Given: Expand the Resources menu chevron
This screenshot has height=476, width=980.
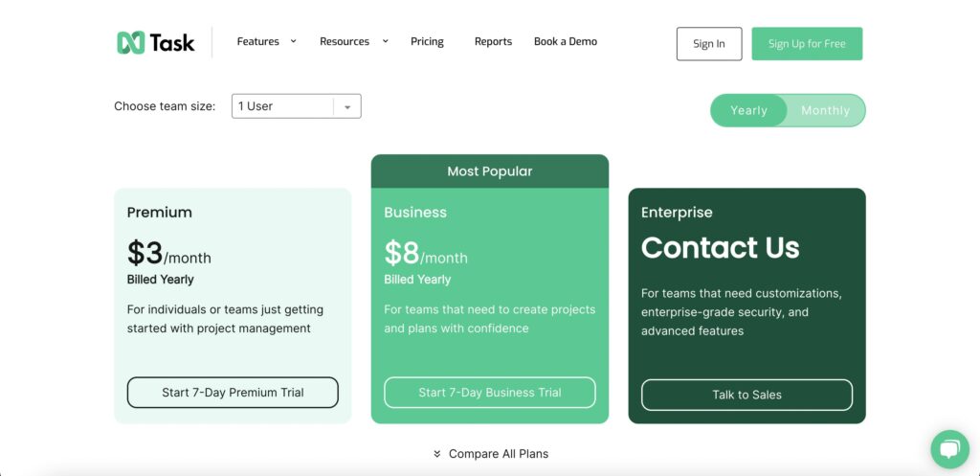Looking at the screenshot, I should [385, 41].
